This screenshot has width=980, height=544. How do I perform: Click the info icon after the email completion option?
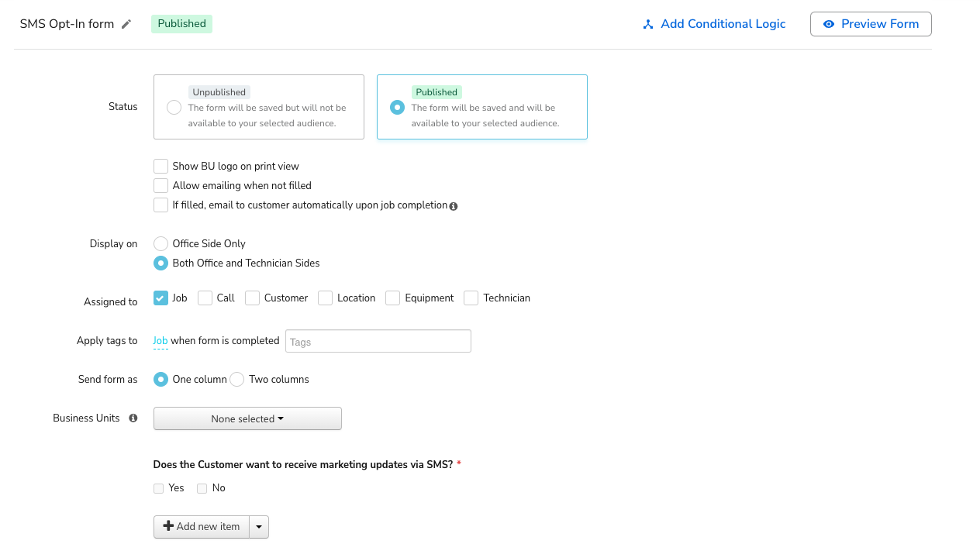click(454, 205)
